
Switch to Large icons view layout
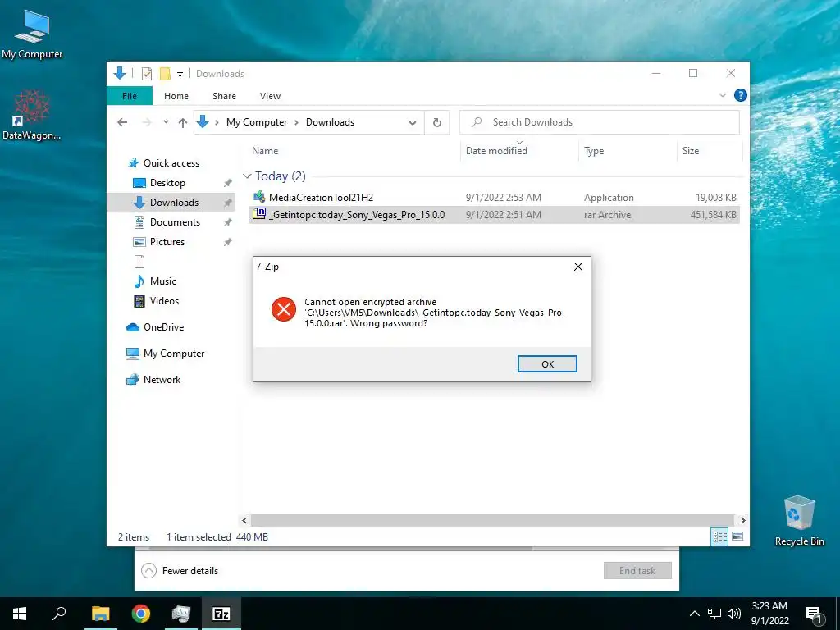737,536
